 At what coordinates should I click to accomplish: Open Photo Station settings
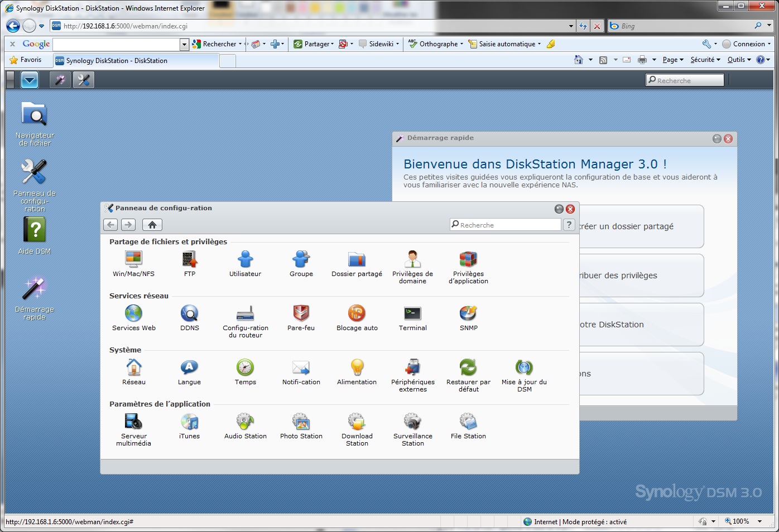coord(301,426)
